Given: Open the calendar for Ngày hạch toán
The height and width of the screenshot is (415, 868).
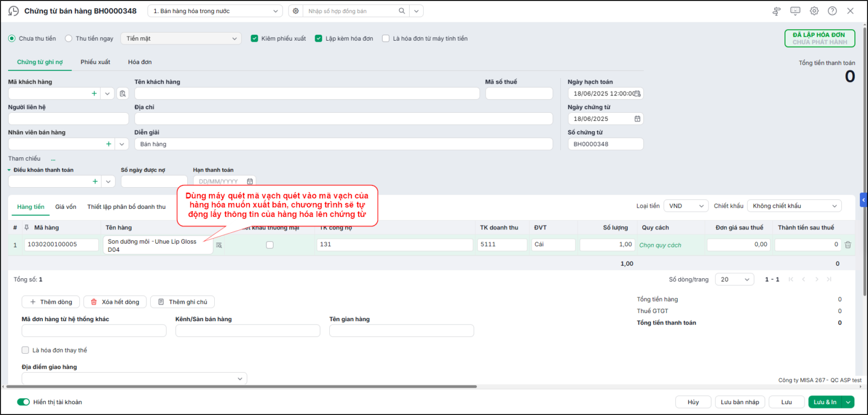Looking at the screenshot, I should click(637, 93).
